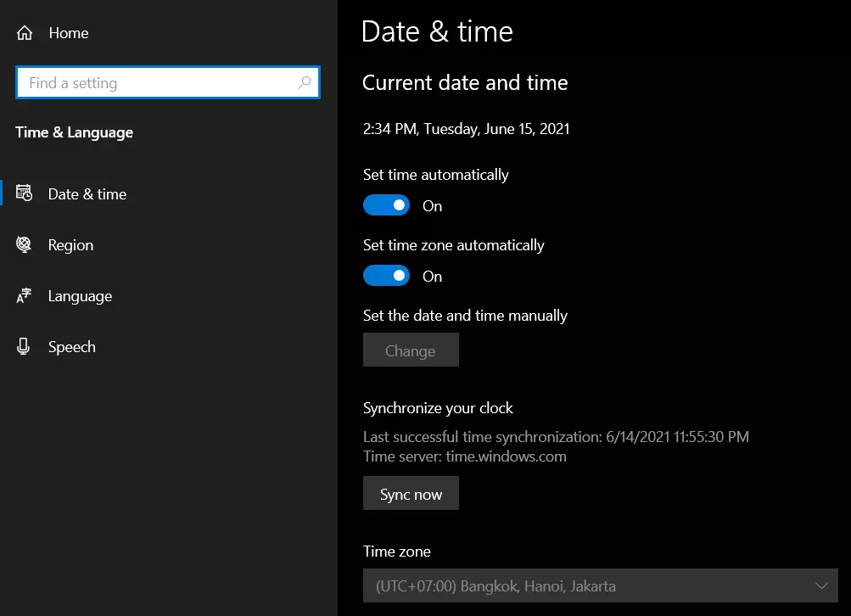Image resolution: width=851 pixels, height=616 pixels.
Task: Toggle Set time automatically switch
Action: point(386,205)
